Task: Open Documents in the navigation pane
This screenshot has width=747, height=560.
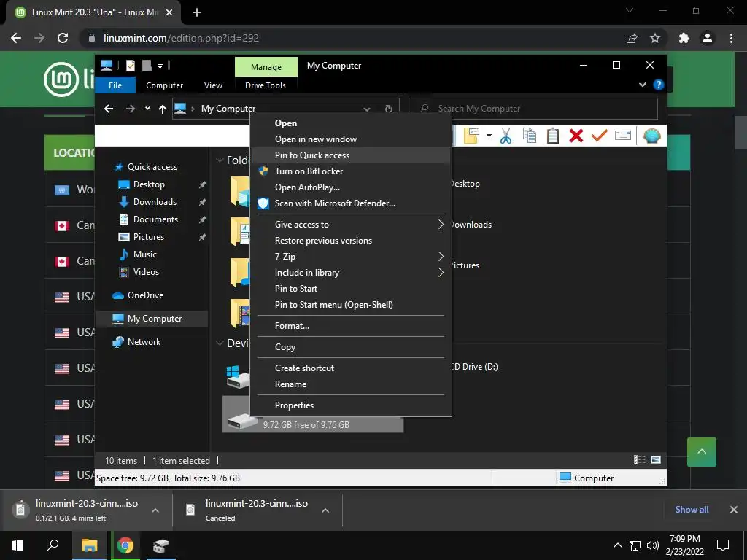Action: tap(155, 219)
